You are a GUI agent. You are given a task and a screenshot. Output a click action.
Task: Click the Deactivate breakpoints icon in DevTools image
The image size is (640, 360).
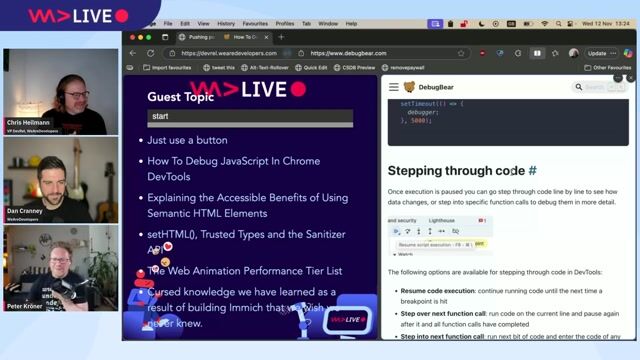[456, 231]
